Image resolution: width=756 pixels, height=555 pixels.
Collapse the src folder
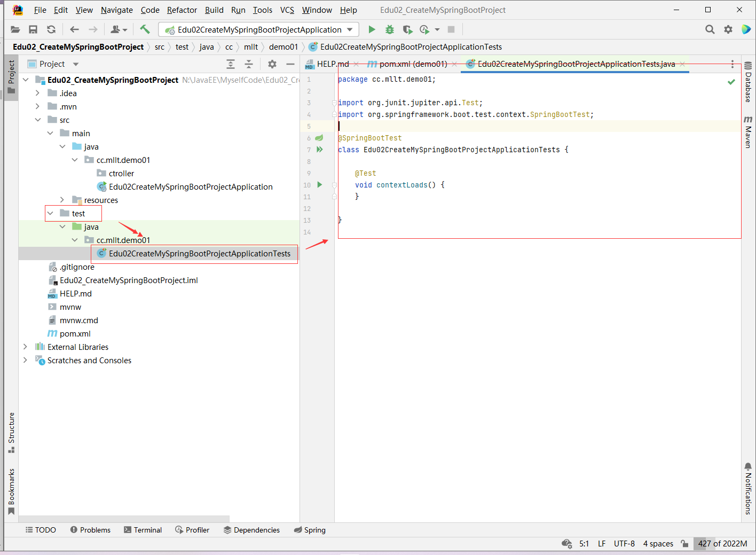click(x=37, y=120)
